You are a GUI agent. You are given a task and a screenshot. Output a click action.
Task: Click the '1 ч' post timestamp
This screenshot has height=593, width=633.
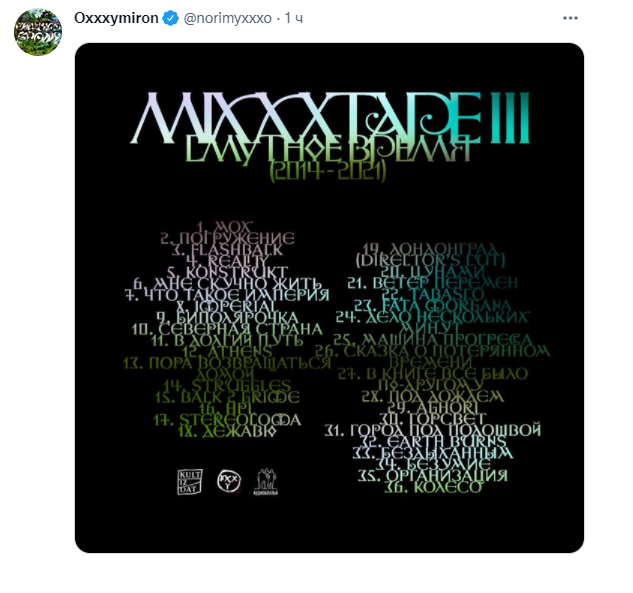294,18
